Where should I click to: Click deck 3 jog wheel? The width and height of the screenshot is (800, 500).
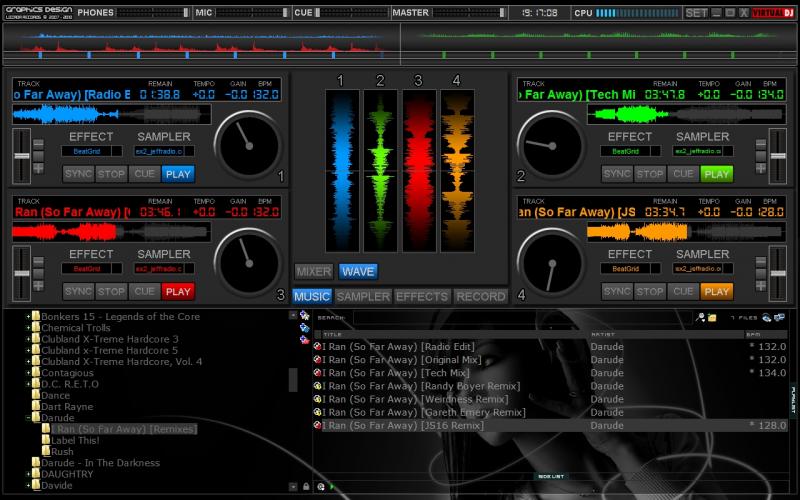[248, 263]
